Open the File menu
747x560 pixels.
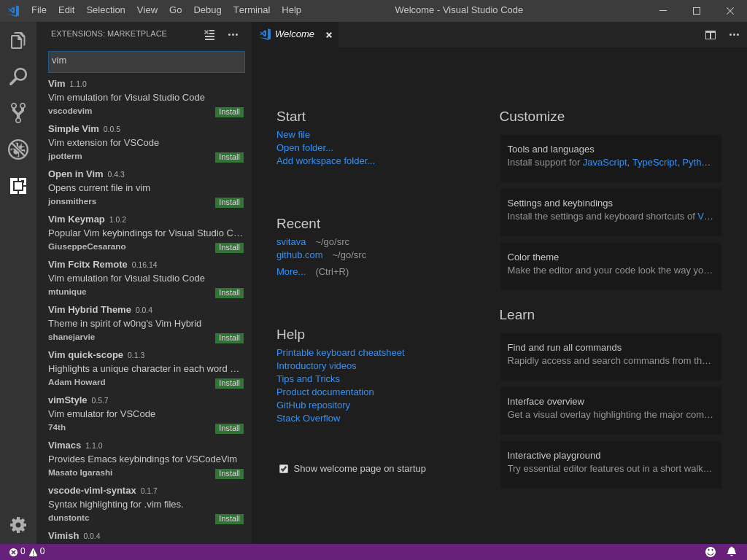[x=39, y=10]
